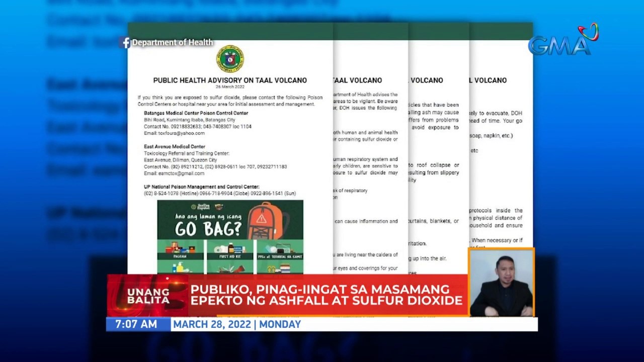The height and width of the screenshot is (362, 644).
Task: Click the "PUBLIC HEALTH ADVISORY ON TAAL VOLCANO" heading
Action: point(230,80)
